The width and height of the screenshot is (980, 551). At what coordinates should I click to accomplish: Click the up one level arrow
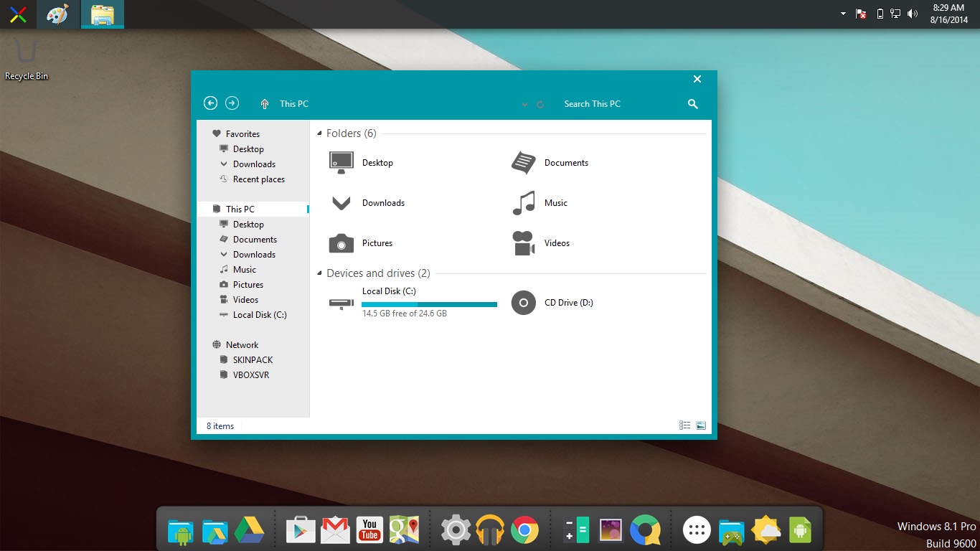click(x=265, y=104)
